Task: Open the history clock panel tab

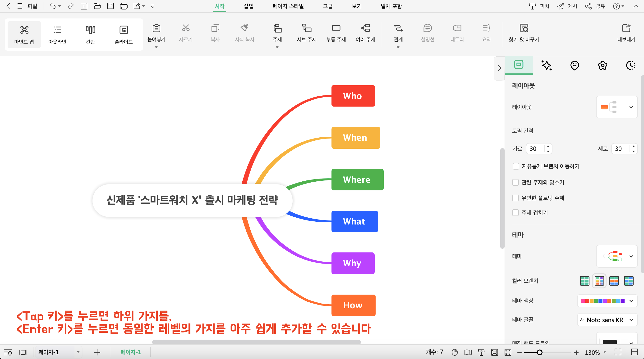Action: 630,65
